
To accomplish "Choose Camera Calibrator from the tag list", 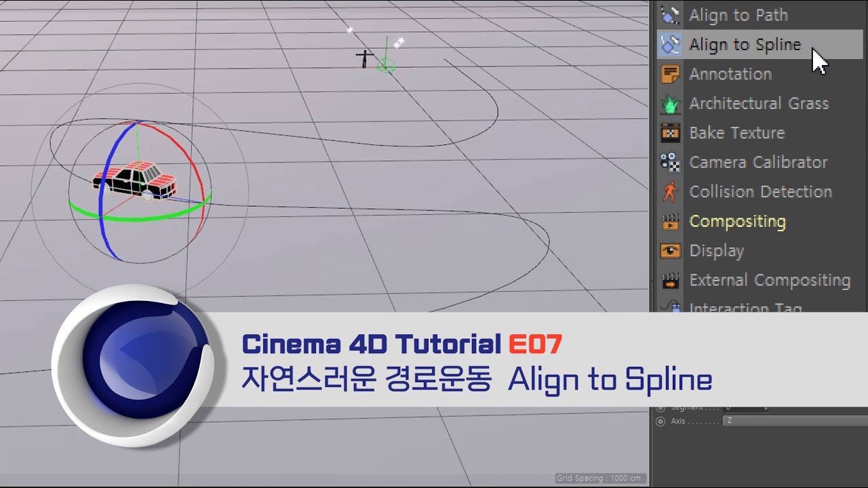I will (x=758, y=163).
